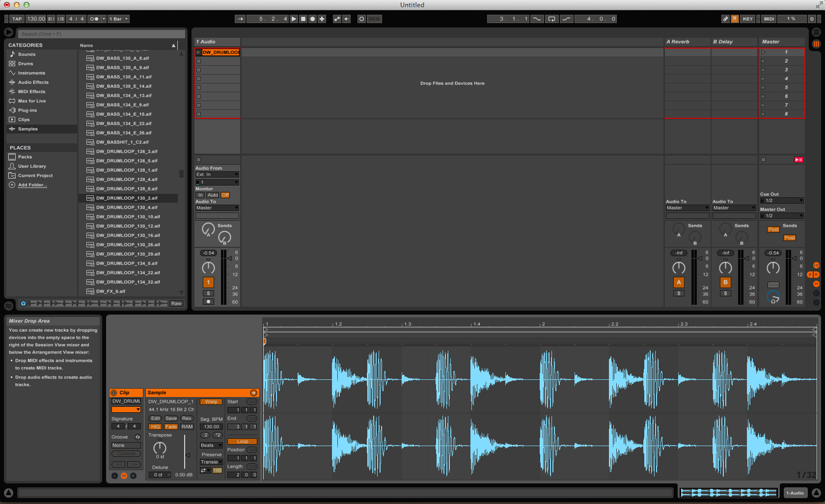Toggle HiQ mode for the sample
The image size is (825, 504).
(155, 426)
